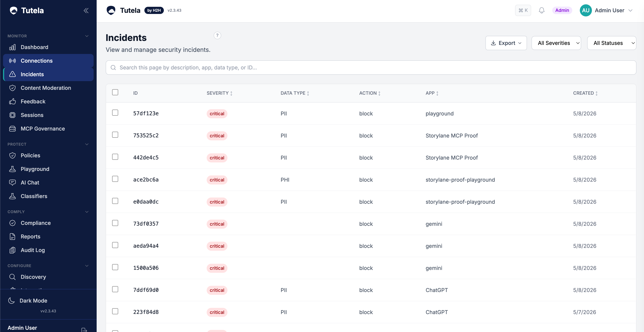Screen dimensions: 644x332
Task: Expand the Admin User account menu chevron
Action: pyautogui.click(x=630, y=11)
